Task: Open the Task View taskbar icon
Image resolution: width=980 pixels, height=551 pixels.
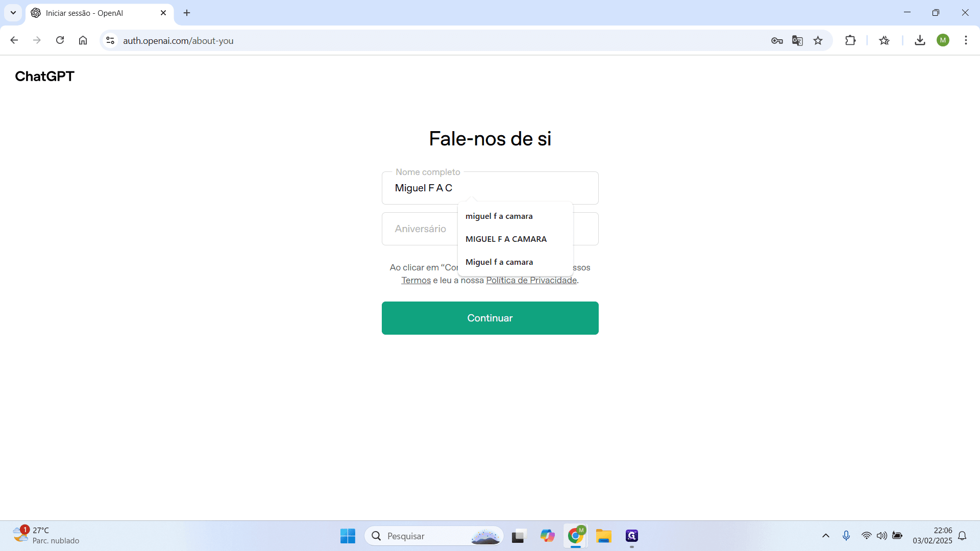Action: pyautogui.click(x=519, y=536)
